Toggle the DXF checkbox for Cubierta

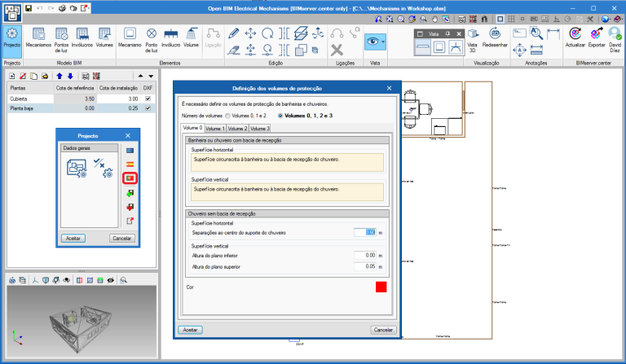pos(148,98)
